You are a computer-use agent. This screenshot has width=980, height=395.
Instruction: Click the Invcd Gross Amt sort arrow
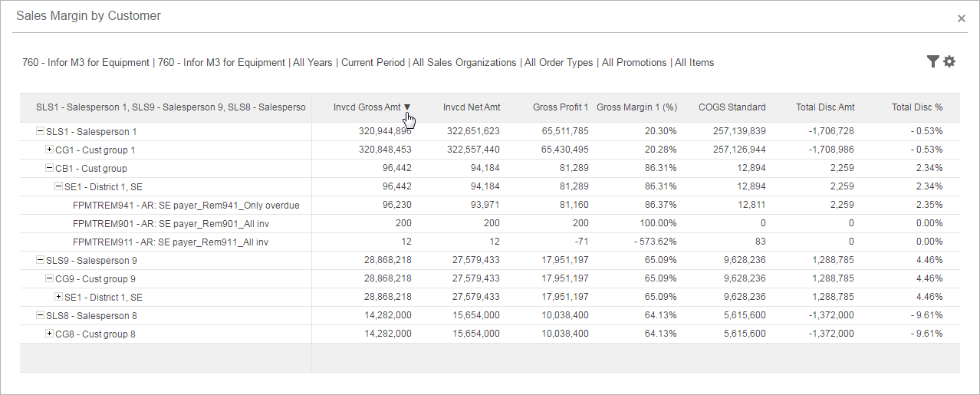click(407, 107)
